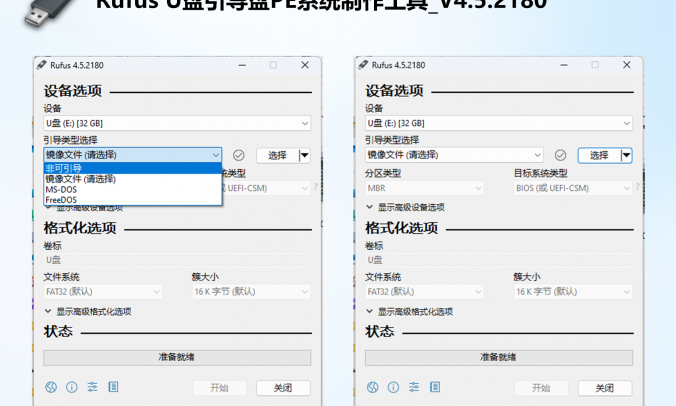Choose 镜像文件 (请选择) in the open dropdown list
Image resolution: width=676 pixels, height=406 pixels.
click(x=132, y=179)
